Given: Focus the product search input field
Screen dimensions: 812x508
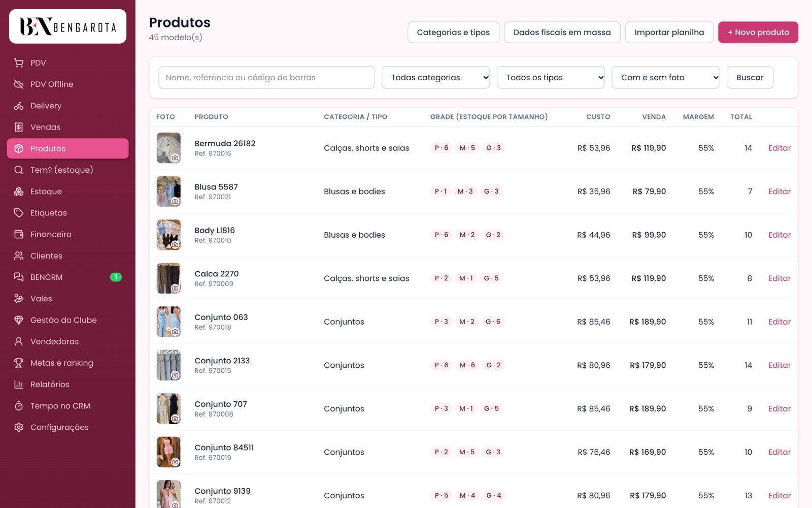Looking at the screenshot, I should pyautogui.click(x=266, y=77).
